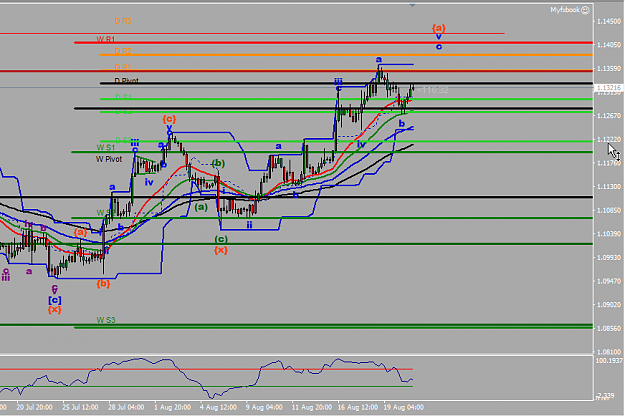
Task: Click the blue ii wave label
Action: tap(249, 225)
